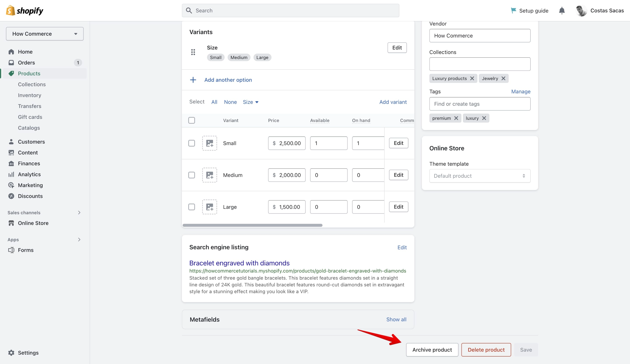This screenshot has width=630, height=364.
Task: Expand the Apps section
Action: [79, 240]
